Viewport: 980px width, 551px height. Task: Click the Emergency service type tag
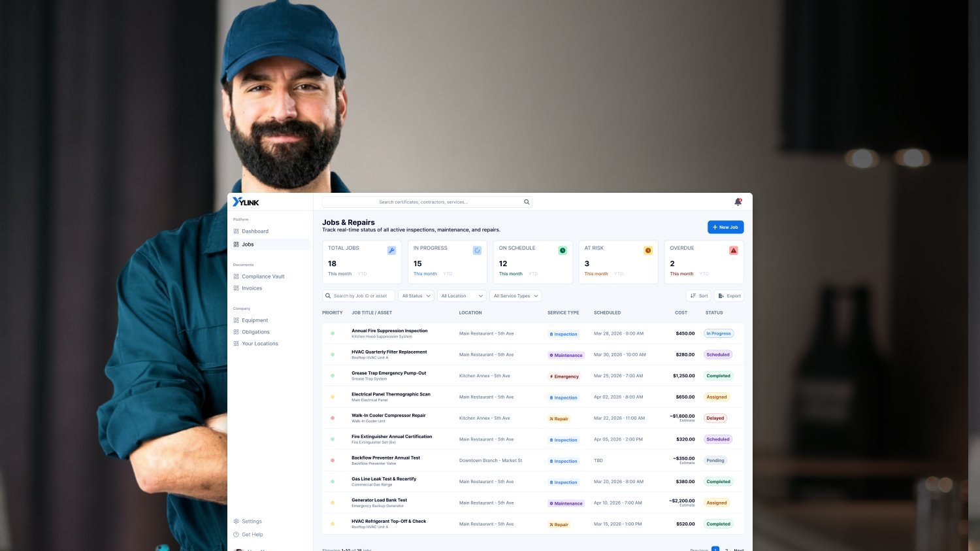pos(564,376)
